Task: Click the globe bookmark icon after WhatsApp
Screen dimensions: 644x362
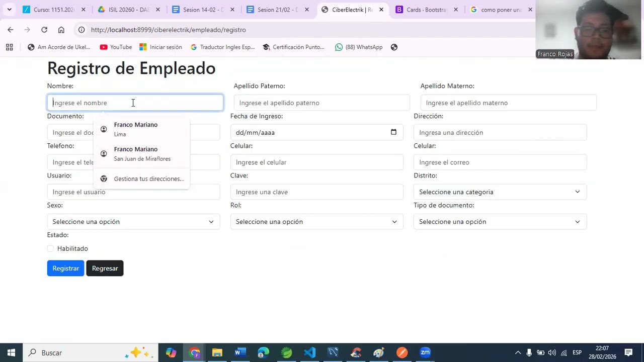Action: [x=394, y=47]
